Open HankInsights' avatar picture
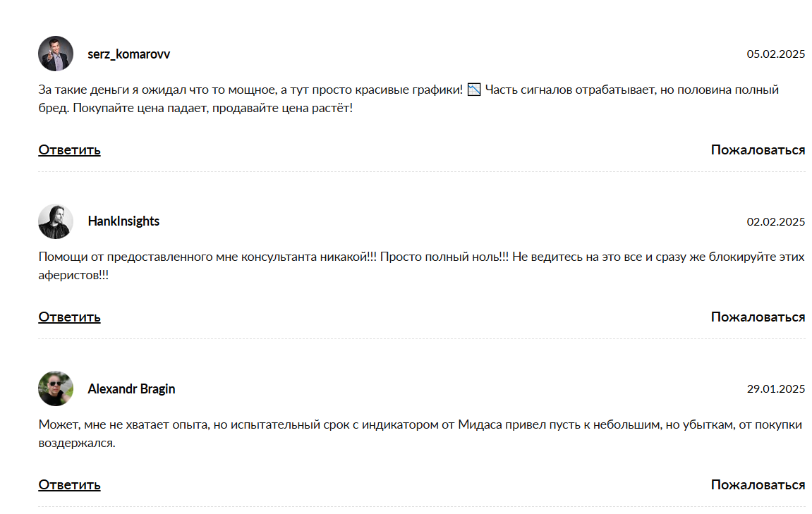This screenshot has height=514, width=812. pyautogui.click(x=56, y=221)
